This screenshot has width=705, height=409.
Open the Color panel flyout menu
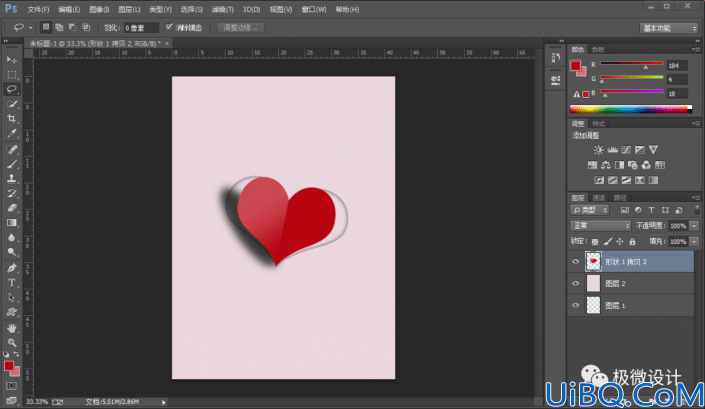pos(696,49)
